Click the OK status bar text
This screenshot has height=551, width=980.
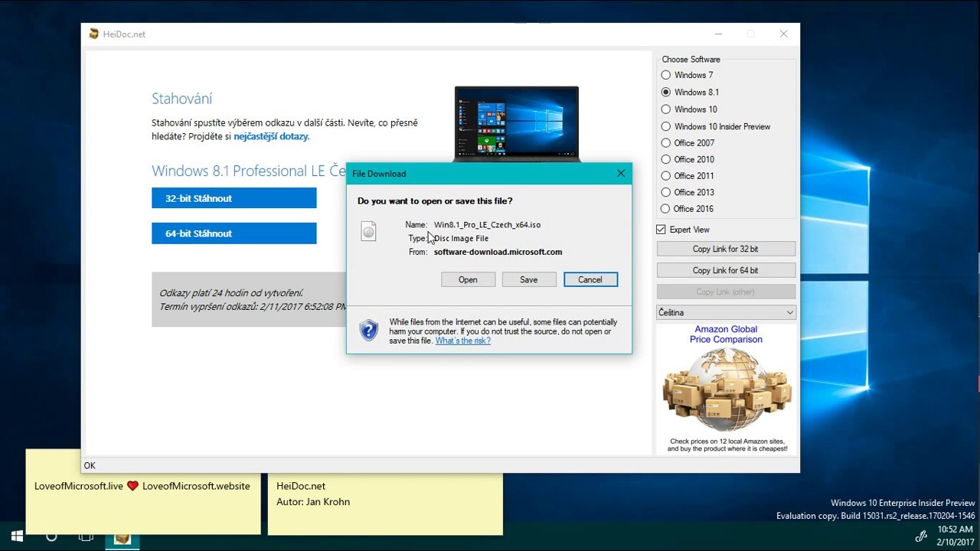tap(90, 465)
